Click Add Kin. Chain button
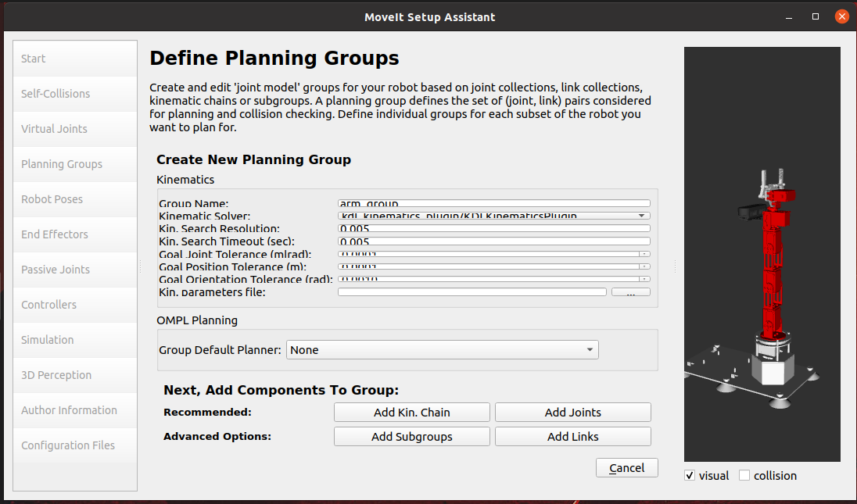The image size is (857, 504). (411, 413)
